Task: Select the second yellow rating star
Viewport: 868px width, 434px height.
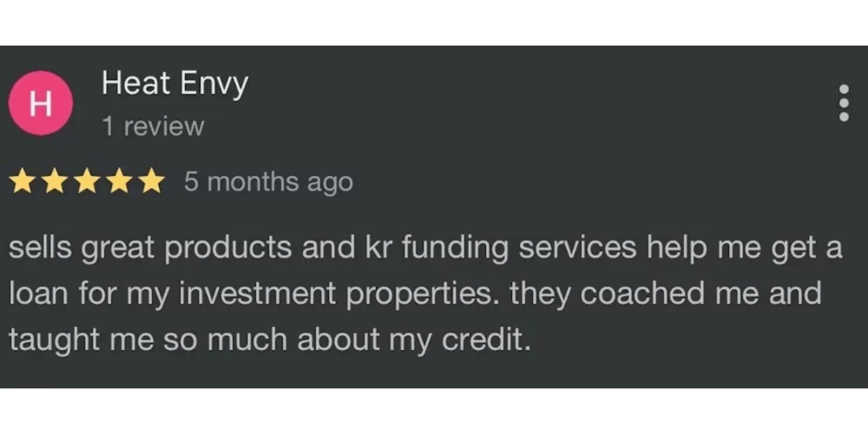Action: (55, 181)
